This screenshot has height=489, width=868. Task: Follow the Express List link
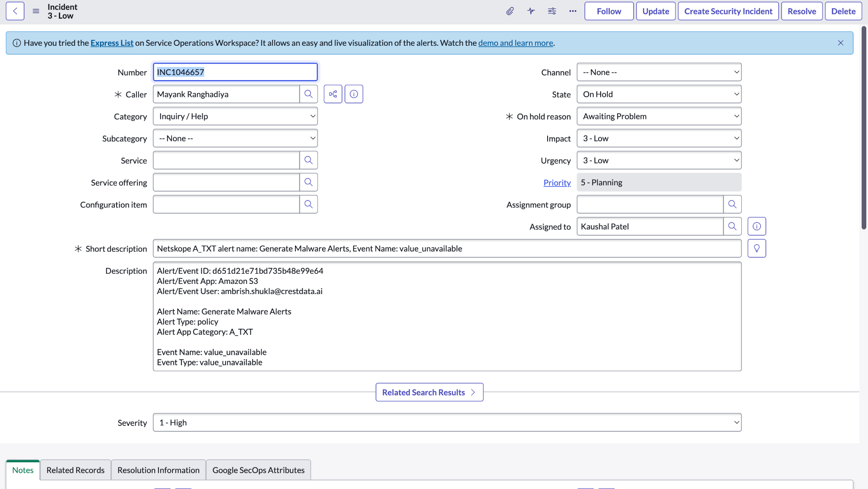point(112,43)
